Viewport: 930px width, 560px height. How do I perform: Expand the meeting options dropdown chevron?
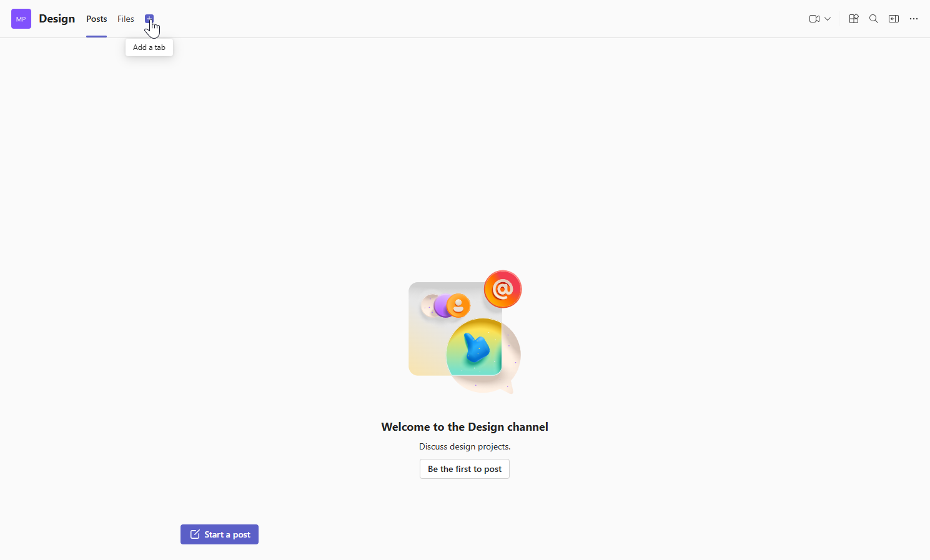[x=828, y=19]
